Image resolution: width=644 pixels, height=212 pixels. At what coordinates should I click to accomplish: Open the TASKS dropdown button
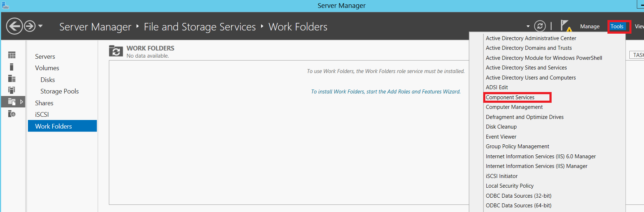[x=637, y=55]
